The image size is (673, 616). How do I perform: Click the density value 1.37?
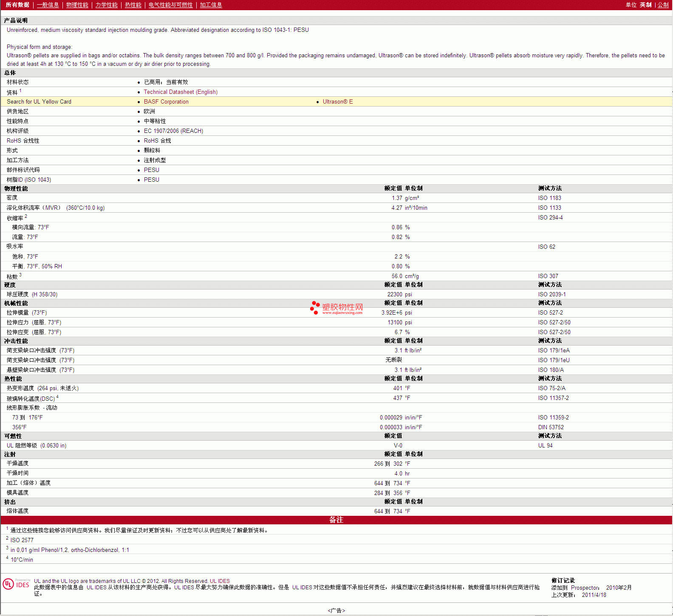tap(397, 198)
